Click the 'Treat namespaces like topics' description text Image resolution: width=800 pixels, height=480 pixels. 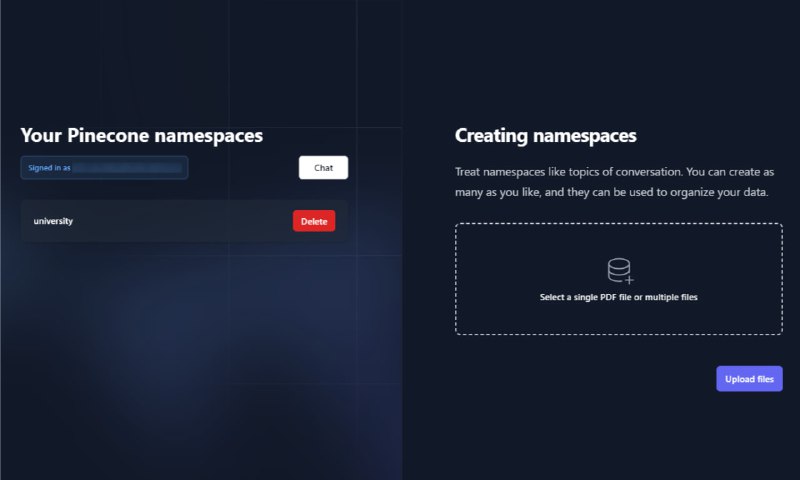click(614, 182)
